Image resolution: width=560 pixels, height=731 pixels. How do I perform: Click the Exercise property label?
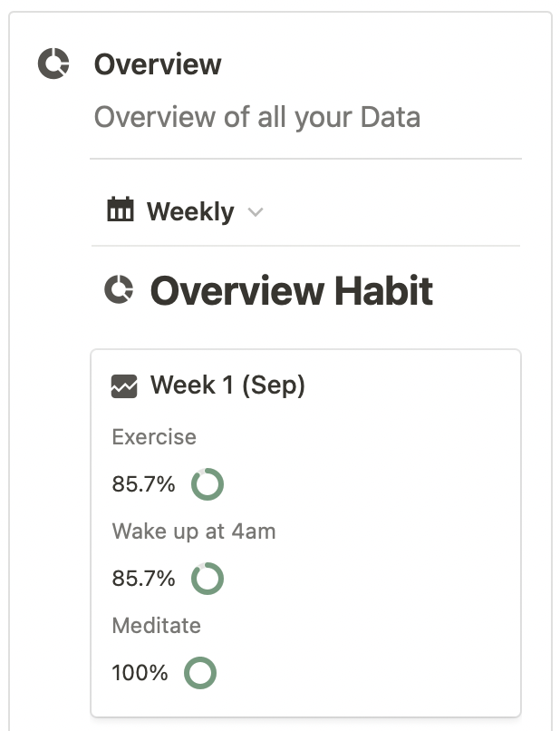click(154, 437)
